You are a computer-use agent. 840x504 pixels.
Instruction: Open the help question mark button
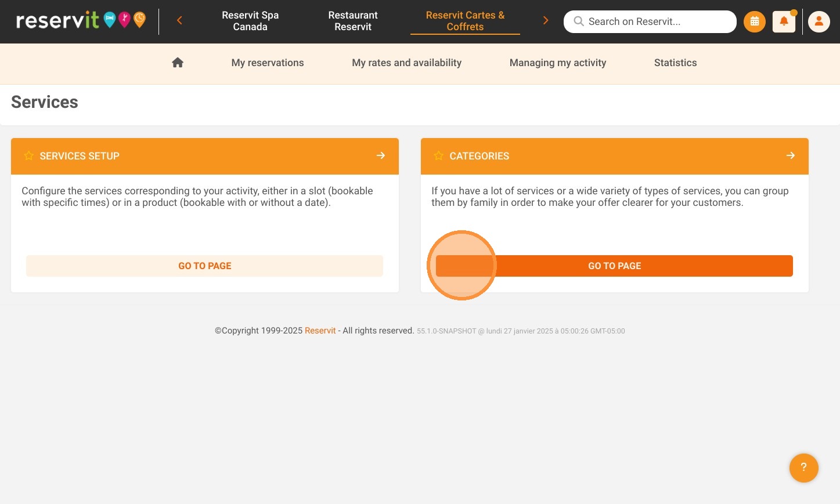804,467
